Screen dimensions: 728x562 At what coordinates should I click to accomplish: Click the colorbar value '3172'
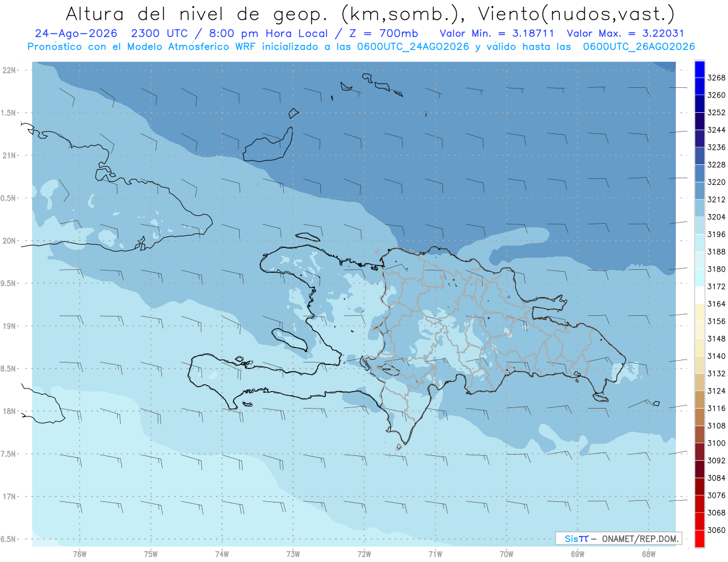716,287
